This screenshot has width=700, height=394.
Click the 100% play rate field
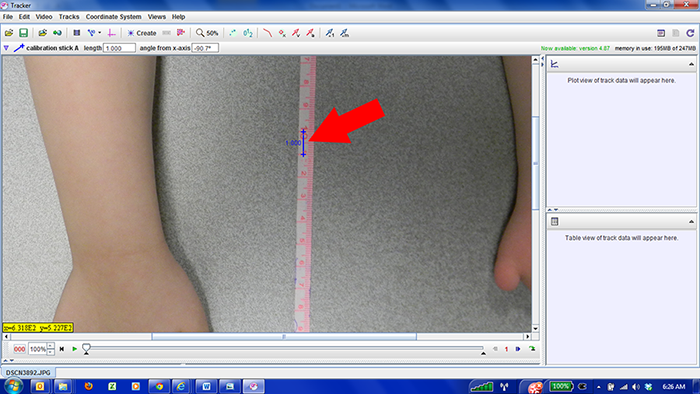point(38,349)
